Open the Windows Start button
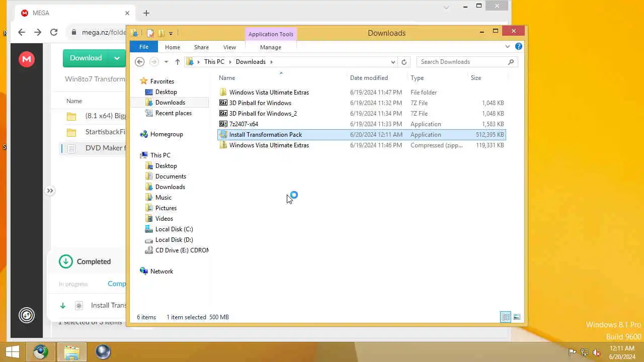Viewport: 644px width, 362px height. coord(13,352)
